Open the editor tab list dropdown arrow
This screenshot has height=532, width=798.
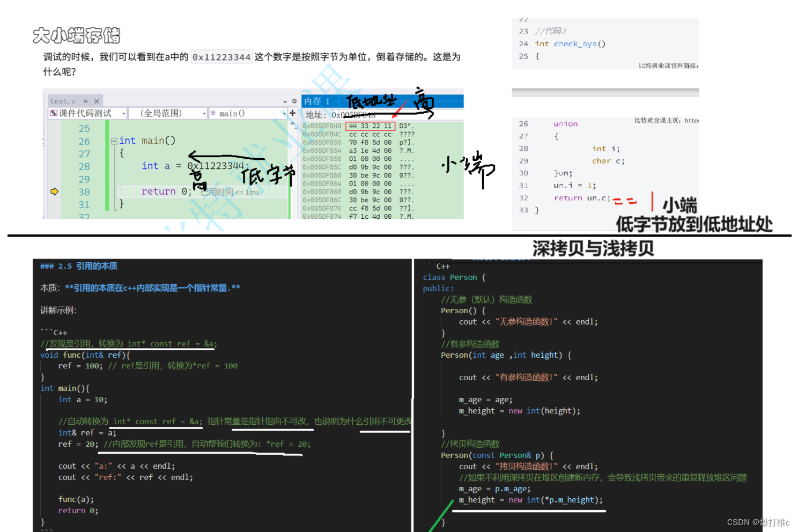point(285,101)
